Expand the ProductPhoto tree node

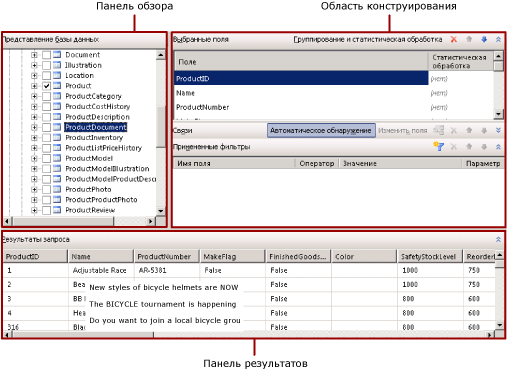point(34,189)
